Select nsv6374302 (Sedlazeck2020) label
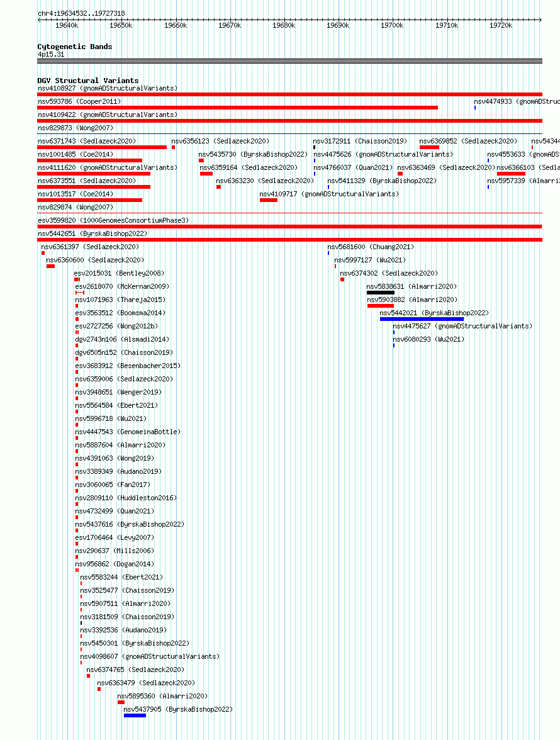560x740 pixels. click(389, 273)
